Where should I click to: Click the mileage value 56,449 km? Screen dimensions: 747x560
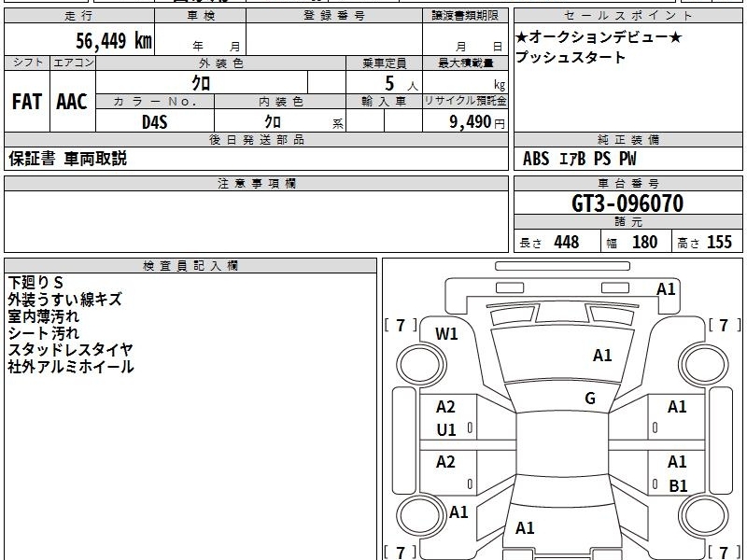(x=114, y=40)
